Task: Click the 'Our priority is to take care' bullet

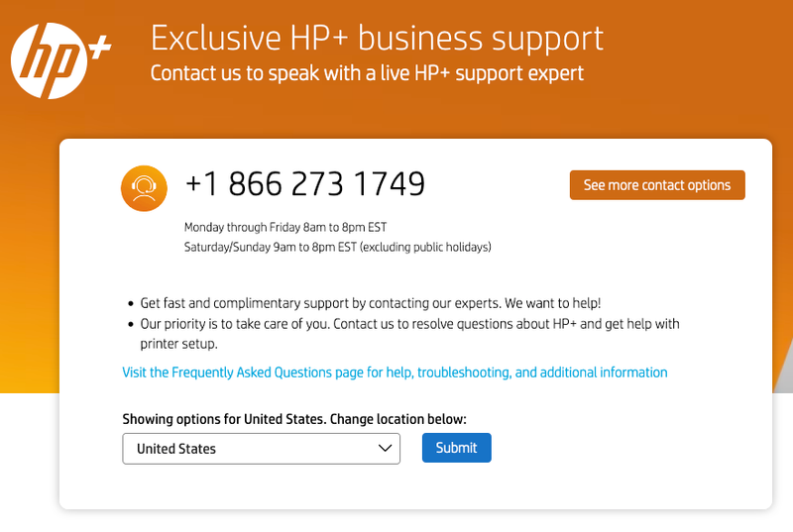Action: click(409, 324)
